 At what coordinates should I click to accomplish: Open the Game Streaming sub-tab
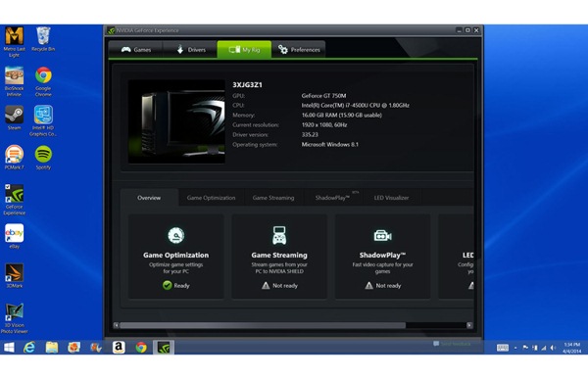[273, 198]
